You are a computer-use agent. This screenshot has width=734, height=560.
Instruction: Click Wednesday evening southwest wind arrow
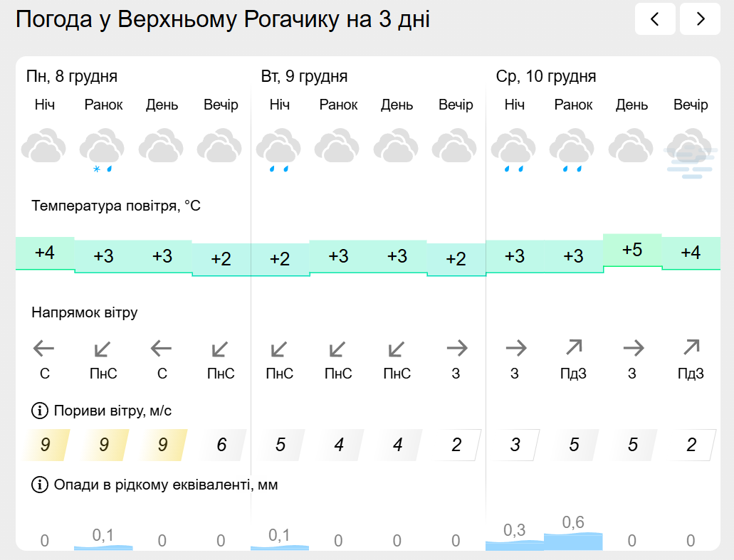pos(691,348)
